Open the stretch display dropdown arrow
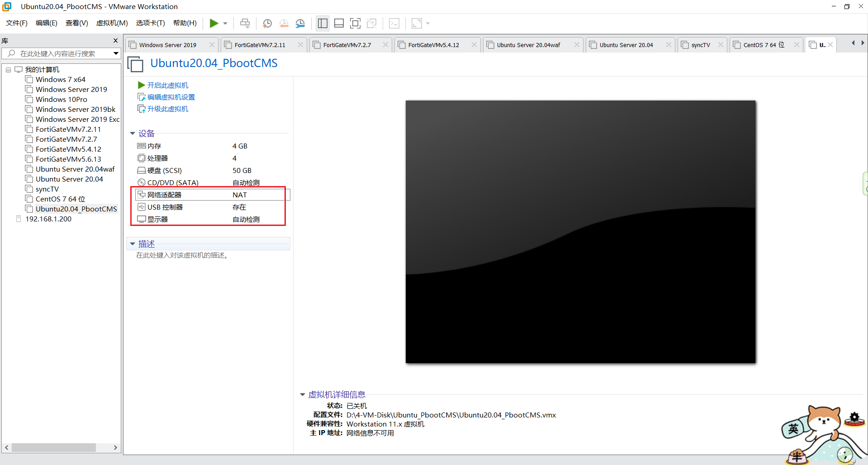Screen dimensions: 868x465 click(x=428, y=24)
